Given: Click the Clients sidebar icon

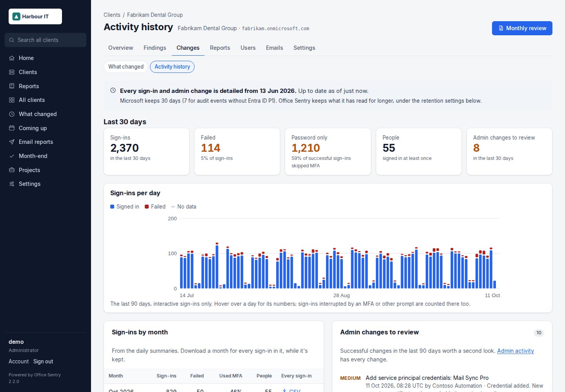Looking at the screenshot, I should [x=12, y=72].
